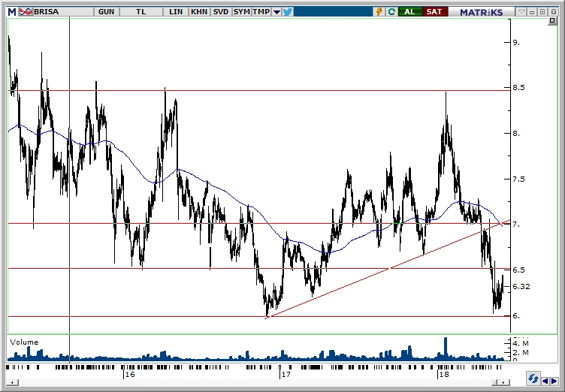
Task: Click the red SAT sell button
Action: click(x=434, y=12)
